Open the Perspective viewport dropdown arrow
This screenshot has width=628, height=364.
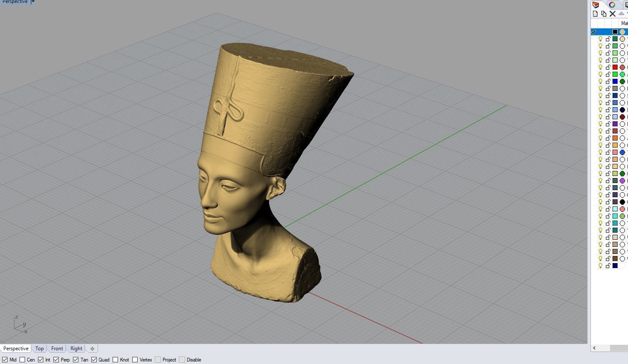(x=33, y=2)
